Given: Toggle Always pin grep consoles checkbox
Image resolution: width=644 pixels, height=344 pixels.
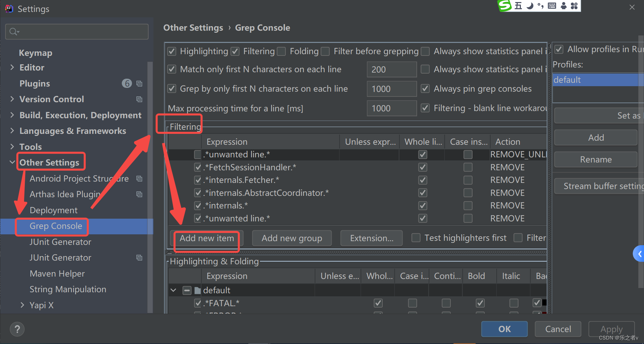Looking at the screenshot, I should point(425,89).
